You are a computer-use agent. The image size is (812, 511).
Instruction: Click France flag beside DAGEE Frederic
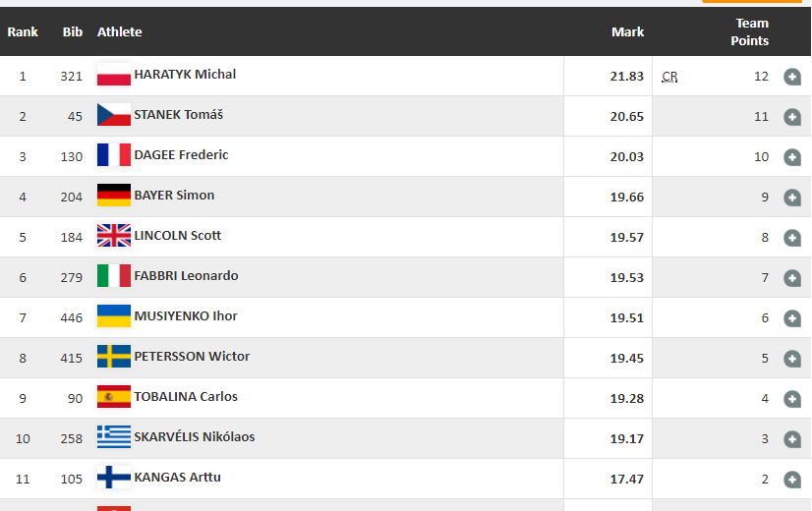coord(114,156)
